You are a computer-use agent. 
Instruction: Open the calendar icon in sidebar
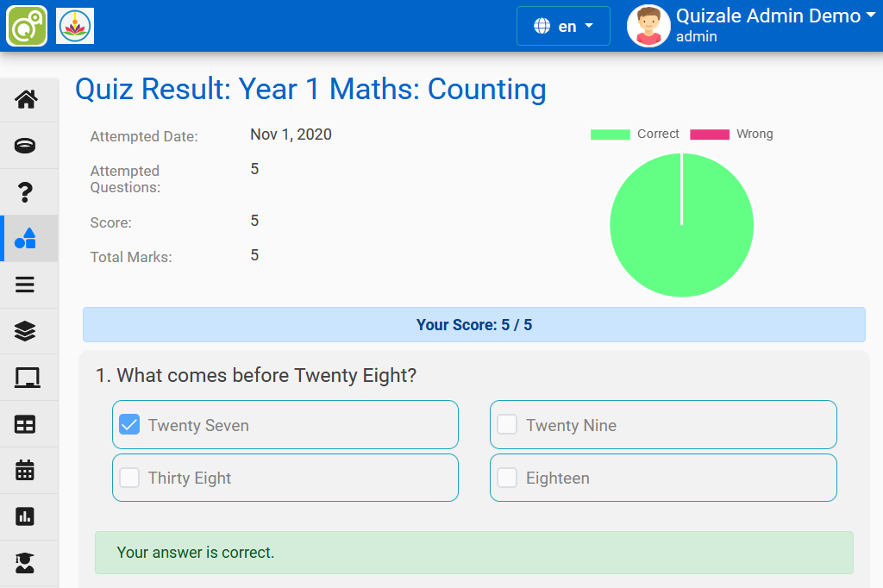pos(26,470)
